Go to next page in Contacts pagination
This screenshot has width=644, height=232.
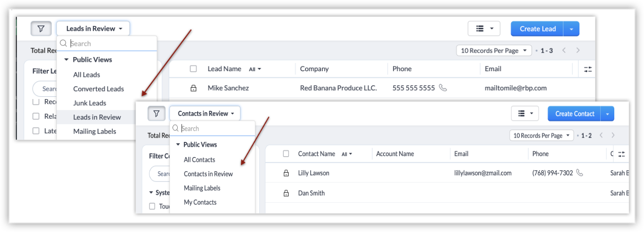tap(613, 135)
